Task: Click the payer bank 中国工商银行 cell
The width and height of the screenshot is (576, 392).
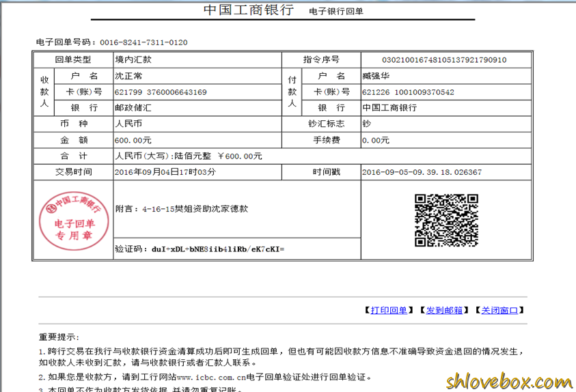Action: [446, 108]
